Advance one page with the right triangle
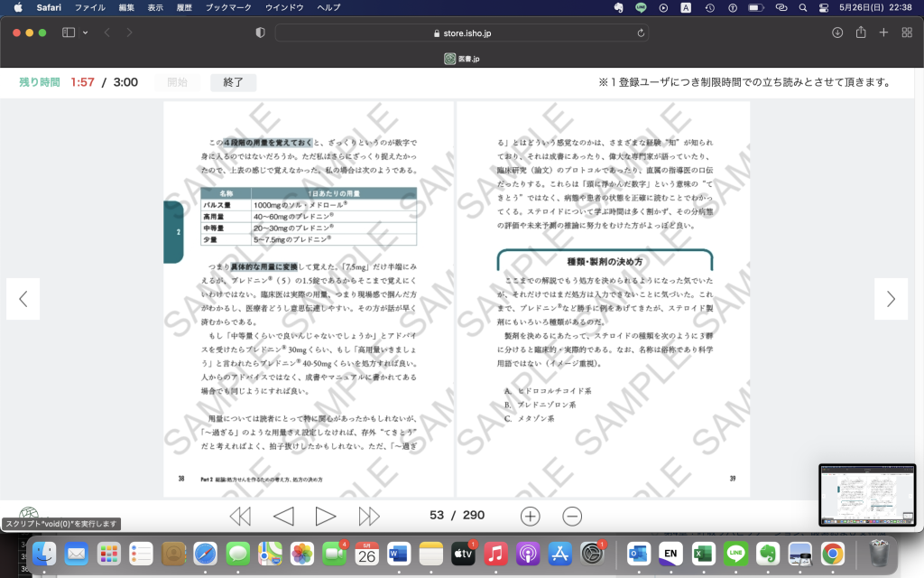This screenshot has height=578, width=924. (326, 516)
